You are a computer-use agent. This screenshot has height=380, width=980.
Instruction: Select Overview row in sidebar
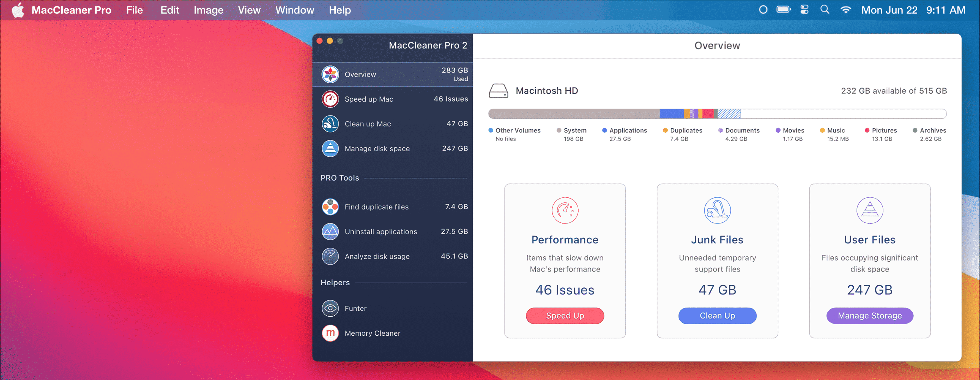(x=393, y=74)
